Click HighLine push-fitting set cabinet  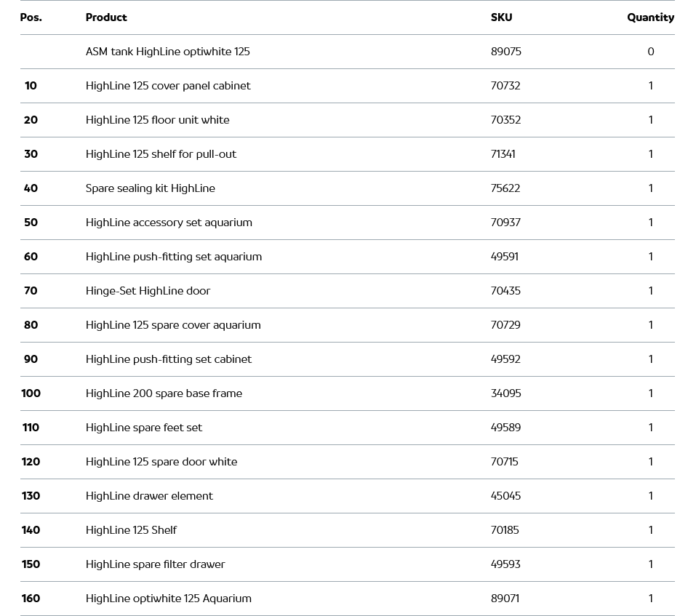pyautogui.click(x=169, y=359)
